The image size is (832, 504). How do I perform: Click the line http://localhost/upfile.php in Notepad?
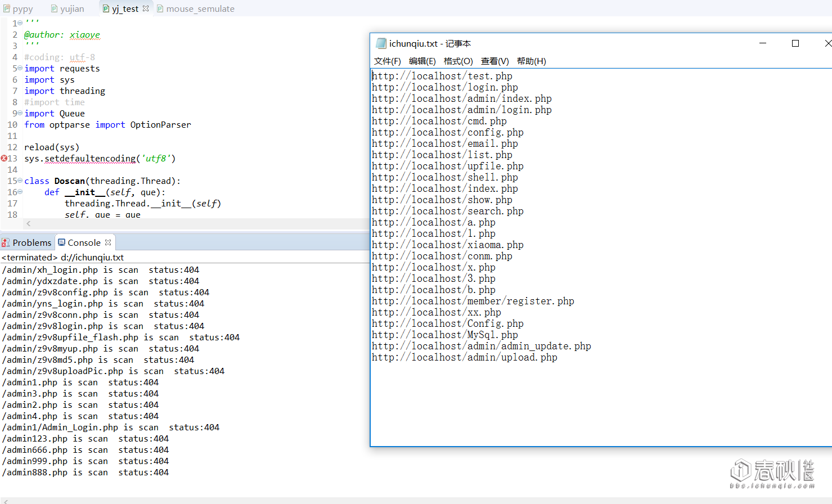click(448, 166)
